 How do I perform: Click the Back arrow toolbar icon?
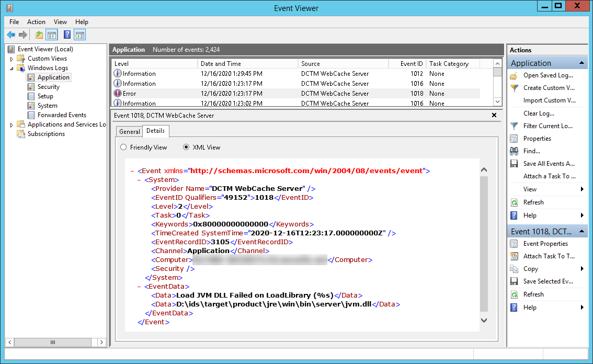(11, 35)
